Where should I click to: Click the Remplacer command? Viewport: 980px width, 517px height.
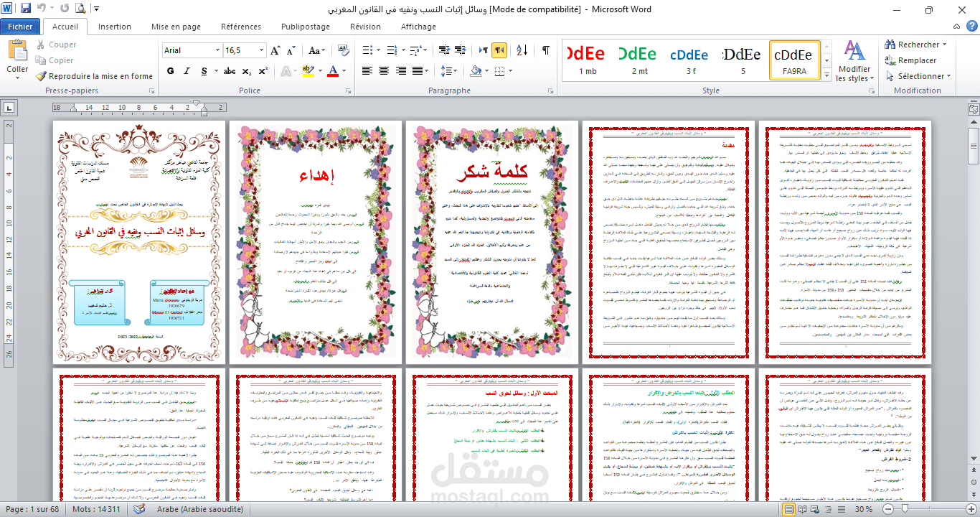pos(911,60)
